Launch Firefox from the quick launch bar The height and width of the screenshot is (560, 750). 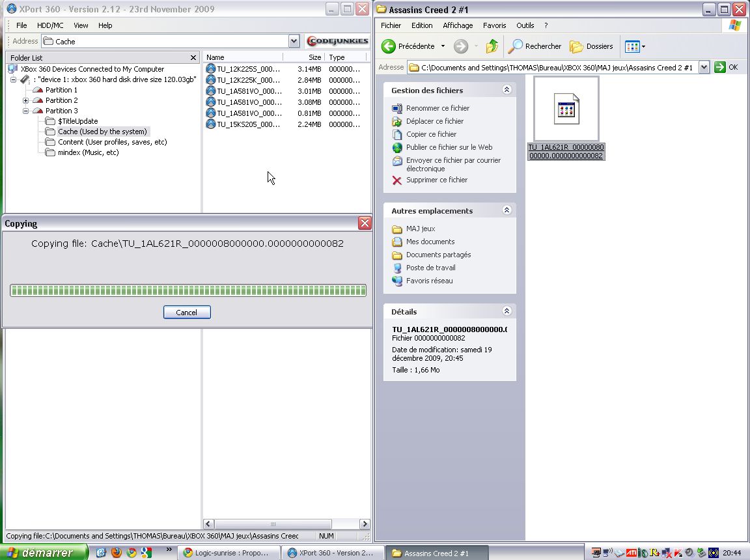[116, 553]
